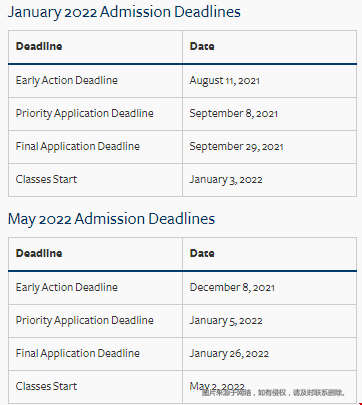
Task: Select the Deadline column header in January table
Action: (39, 46)
